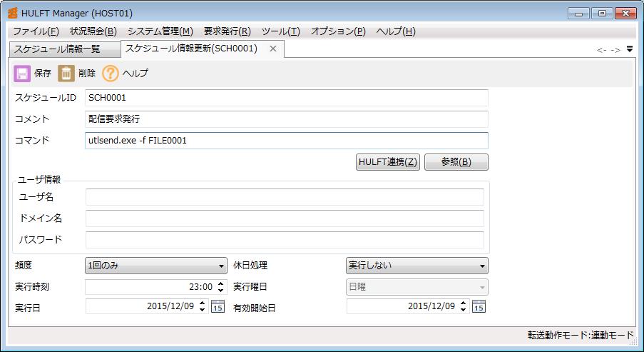Open tab list dropdown arrow
Image resolution: width=644 pixels, height=352 pixels.
[630, 49]
